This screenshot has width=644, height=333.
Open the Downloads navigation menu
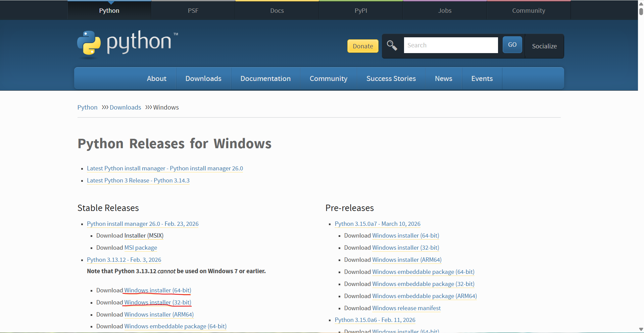[x=203, y=78]
